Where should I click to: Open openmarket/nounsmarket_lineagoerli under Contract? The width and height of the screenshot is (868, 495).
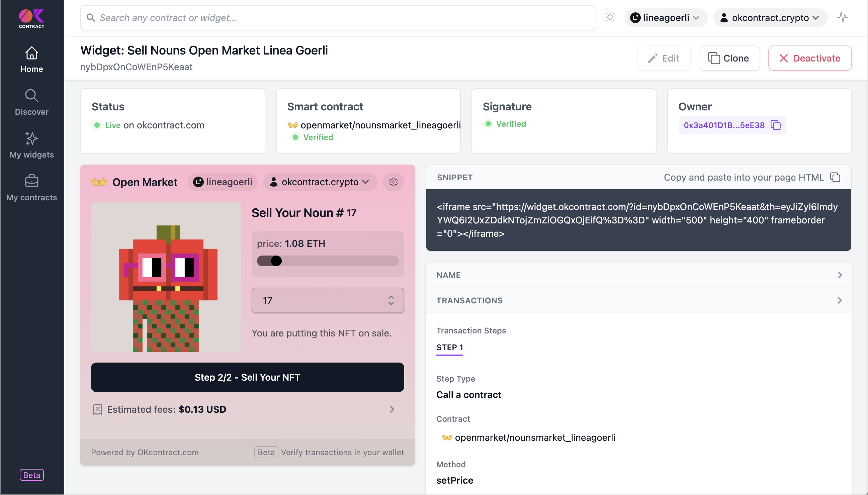(x=535, y=437)
